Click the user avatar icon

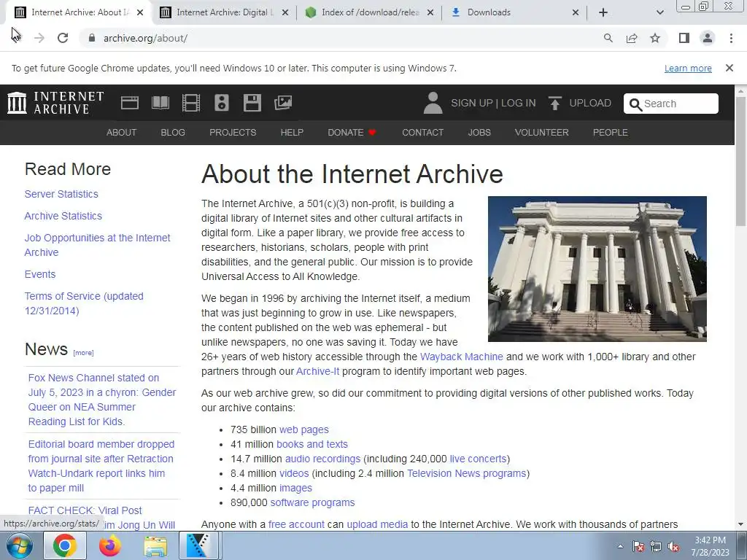(x=433, y=103)
